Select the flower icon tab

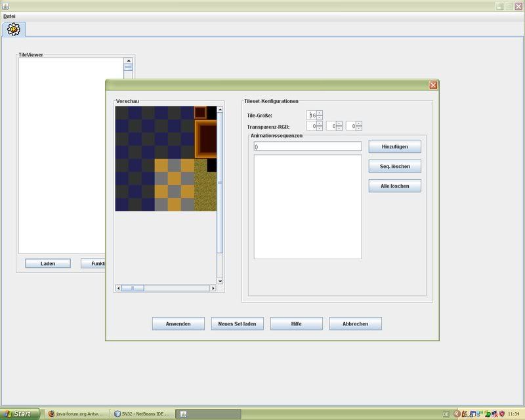click(14, 30)
